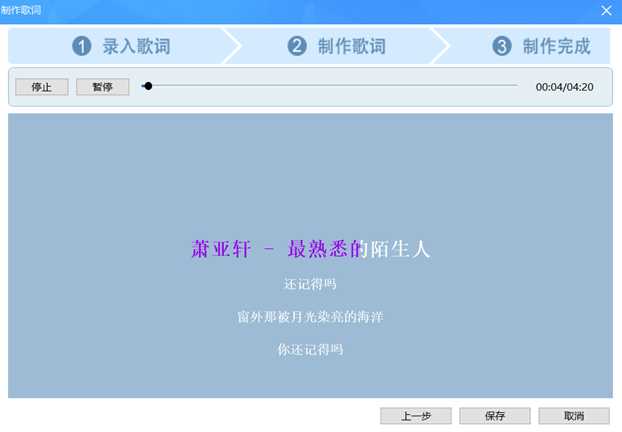Click the lyric line 萧亚轩 - 最熟悉的陌生人
This screenshot has height=432, width=622.
tap(311, 250)
